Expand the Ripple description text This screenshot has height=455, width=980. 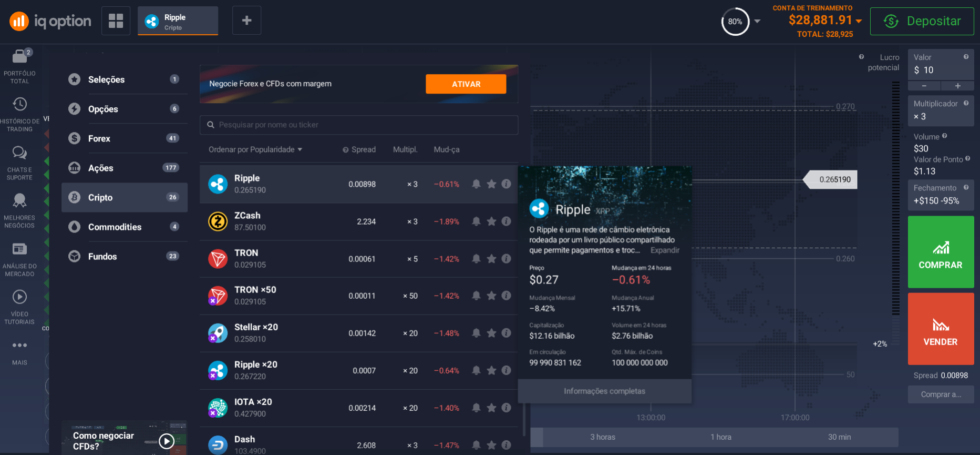[x=665, y=250]
